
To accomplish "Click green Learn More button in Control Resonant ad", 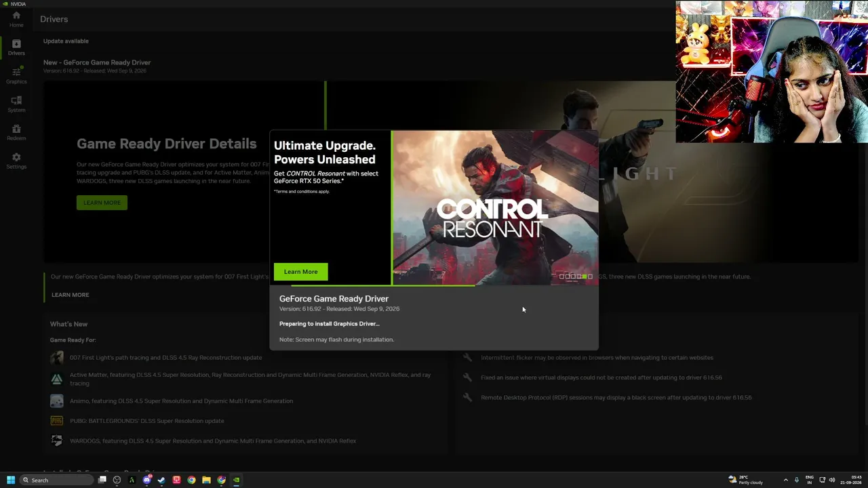I will click(300, 272).
